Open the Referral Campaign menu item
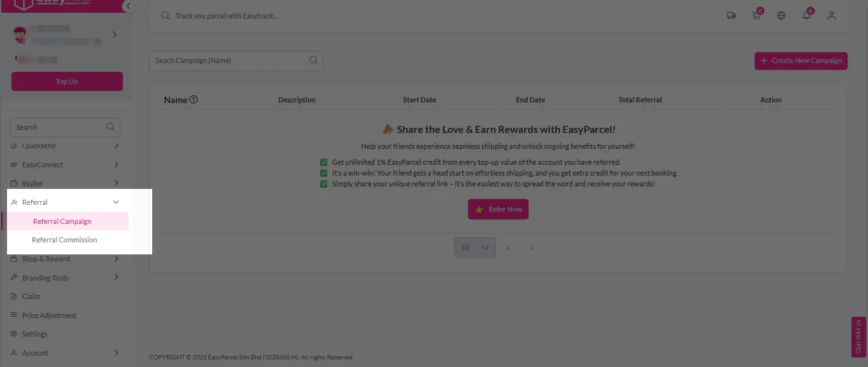Image resolution: width=868 pixels, height=367 pixels. coord(62,221)
